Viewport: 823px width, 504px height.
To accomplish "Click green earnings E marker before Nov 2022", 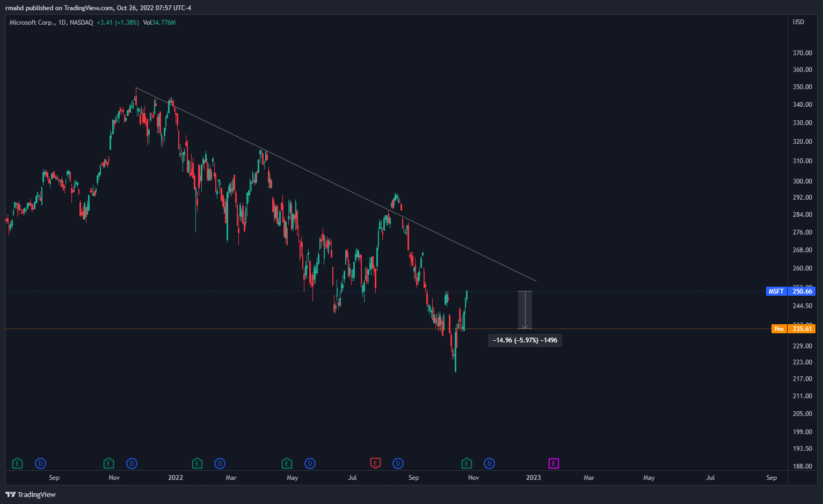I will point(467,463).
